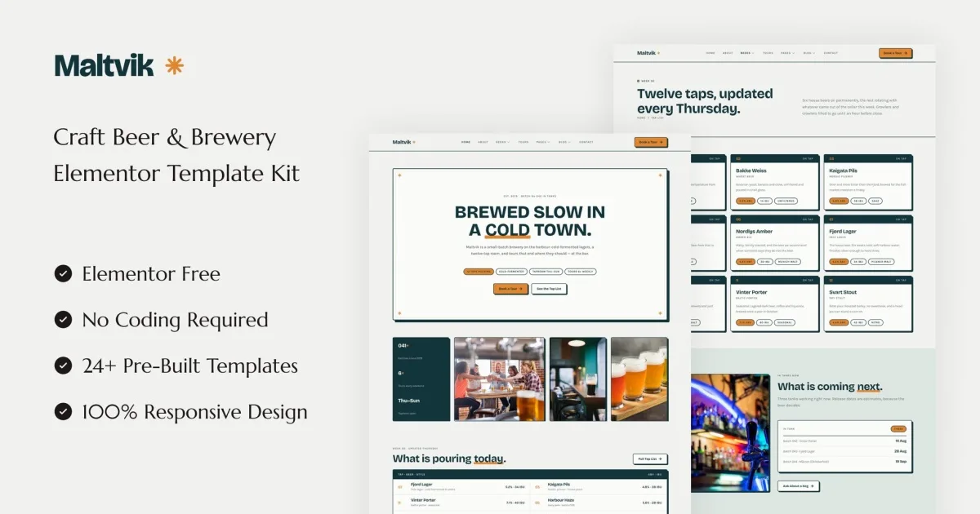Select HOME in the front homepage nav

tap(465, 142)
